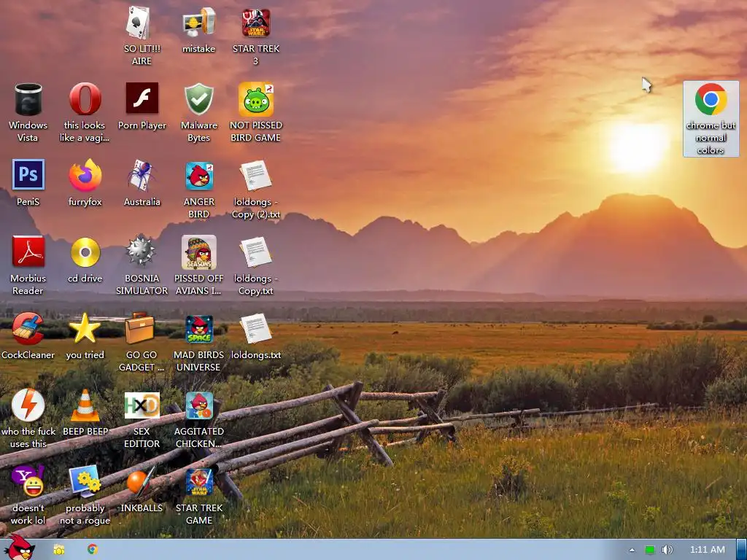The width and height of the screenshot is (747, 560).
Task: Open loldongs - Copy (2).txt file
Action: coord(256,176)
